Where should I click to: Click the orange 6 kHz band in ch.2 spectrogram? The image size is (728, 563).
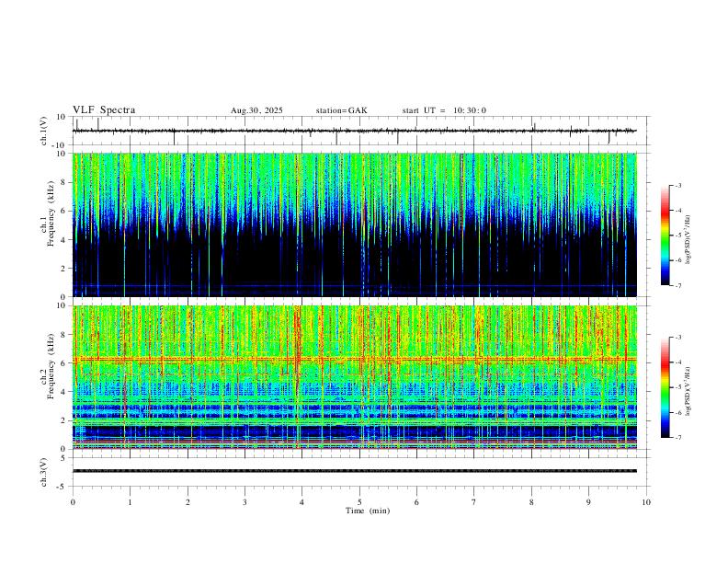pos(354,359)
